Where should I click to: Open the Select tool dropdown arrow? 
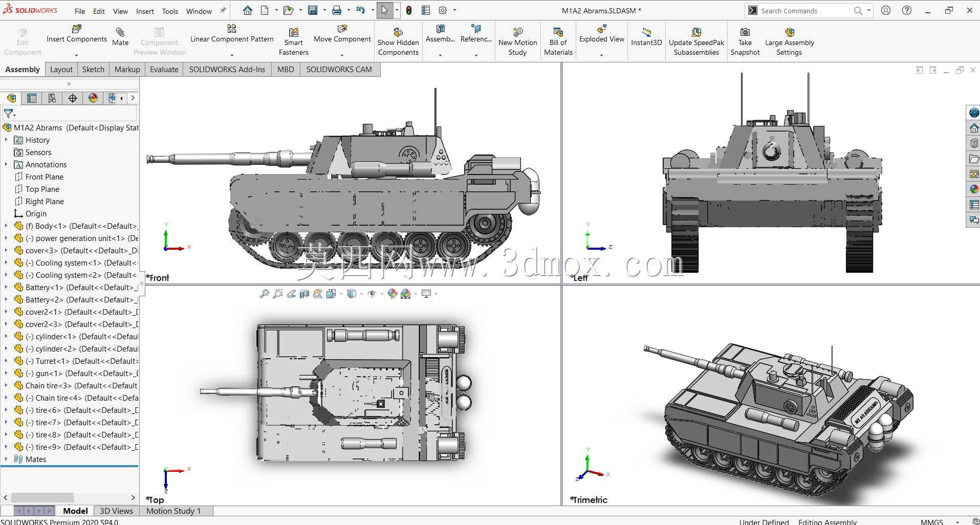coord(397,10)
